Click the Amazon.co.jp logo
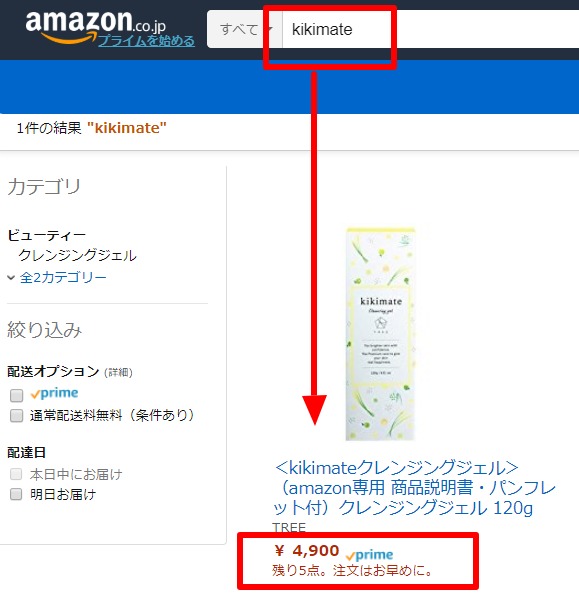 [x=95, y=25]
